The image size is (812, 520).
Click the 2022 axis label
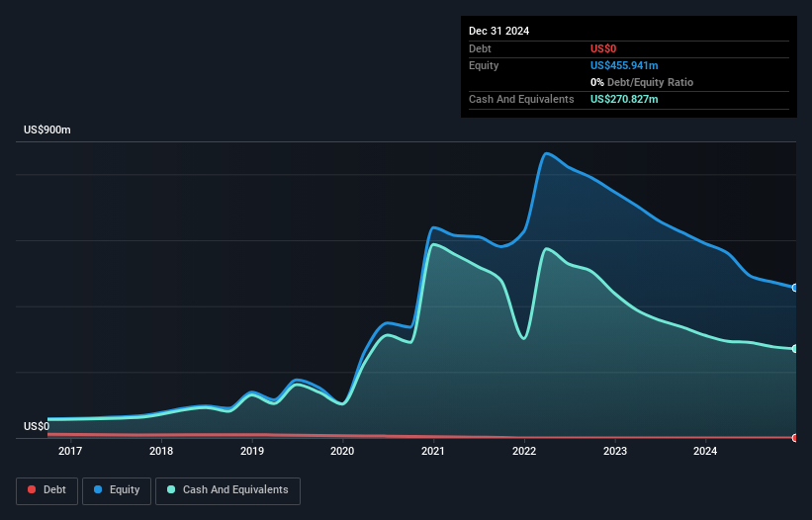point(524,451)
